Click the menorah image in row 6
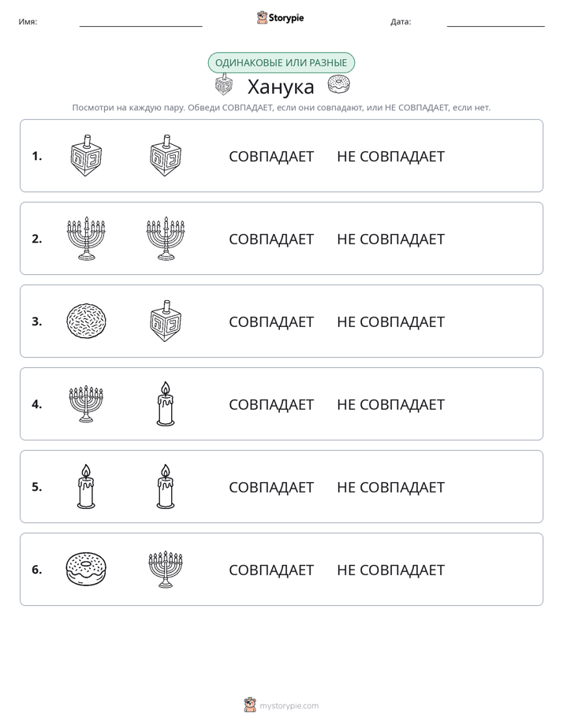This screenshot has width=563, height=728. click(x=166, y=569)
